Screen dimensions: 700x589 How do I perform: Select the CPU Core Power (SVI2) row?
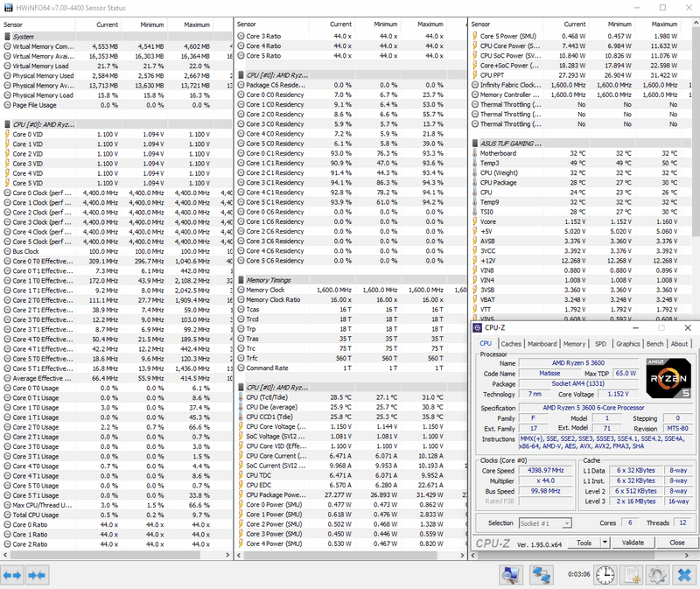tap(580, 46)
